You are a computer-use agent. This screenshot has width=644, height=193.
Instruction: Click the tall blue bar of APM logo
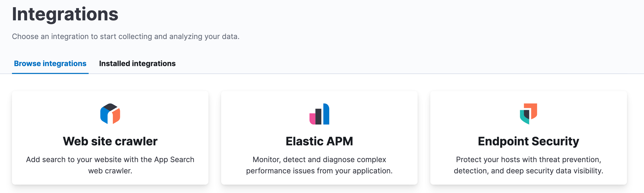click(x=326, y=114)
